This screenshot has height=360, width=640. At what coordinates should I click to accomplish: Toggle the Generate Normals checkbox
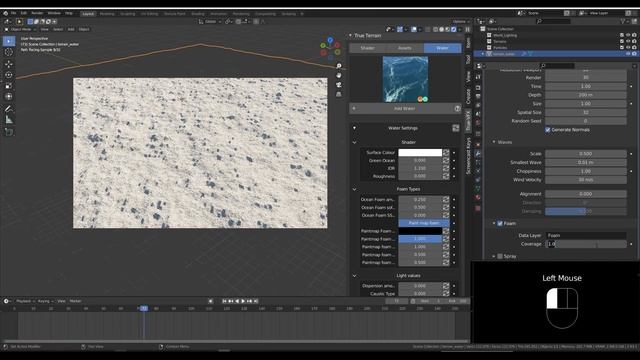pyautogui.click(x=548, y=130)
